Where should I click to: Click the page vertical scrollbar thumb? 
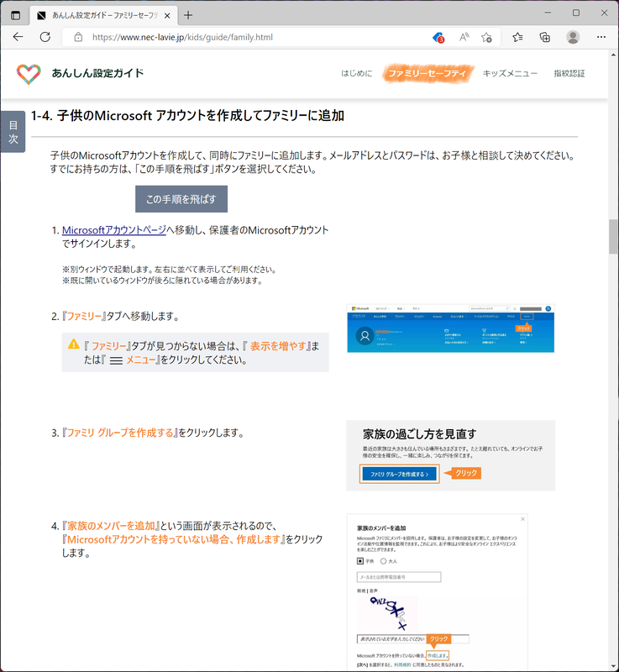click(x=613, y=237)
